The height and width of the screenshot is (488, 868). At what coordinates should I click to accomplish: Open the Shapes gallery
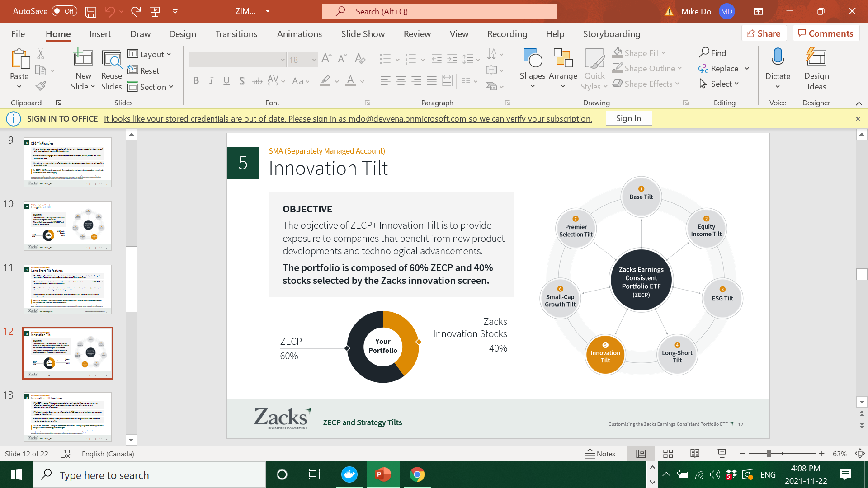click(x=532, y=68)
